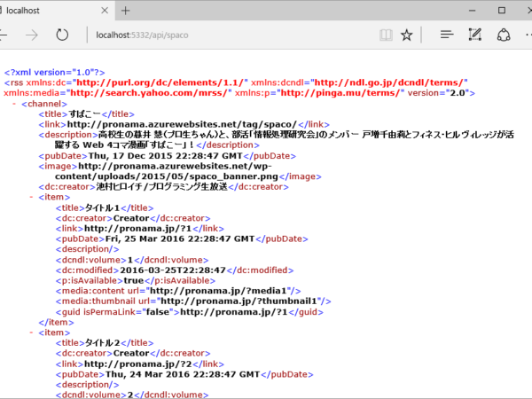This screenshot has height=399, width=532.
Task: Click rss version="2.0" attribute
Action: 439,93
